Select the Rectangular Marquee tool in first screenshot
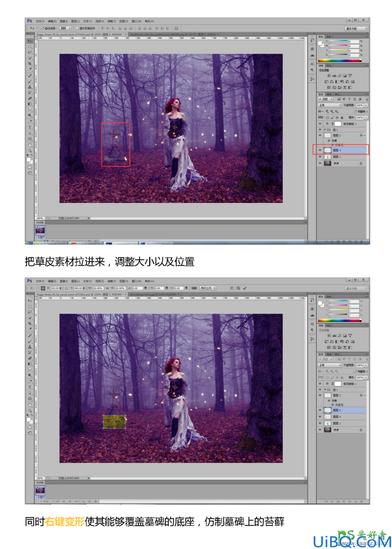The height and width of the screenshot is (549, 392). click(30, 47)
